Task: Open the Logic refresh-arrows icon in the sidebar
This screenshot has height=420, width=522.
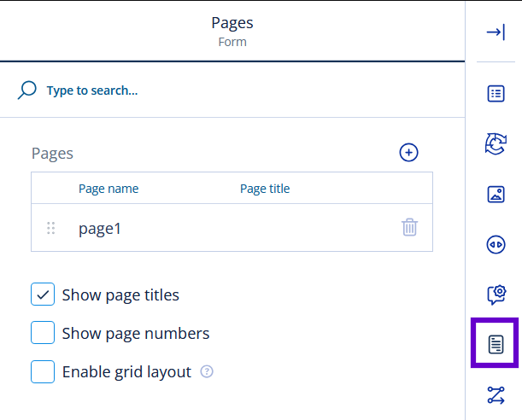Action: click(496, 143)
